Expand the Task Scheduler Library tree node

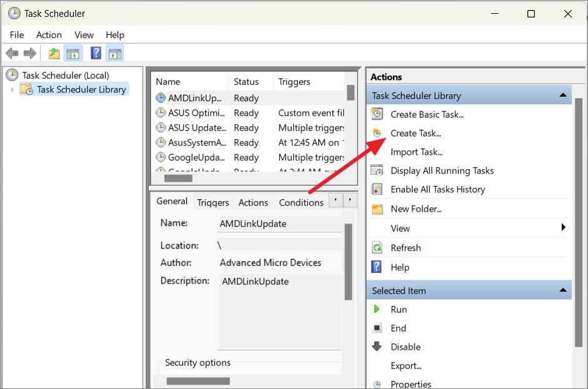(12, 89)
